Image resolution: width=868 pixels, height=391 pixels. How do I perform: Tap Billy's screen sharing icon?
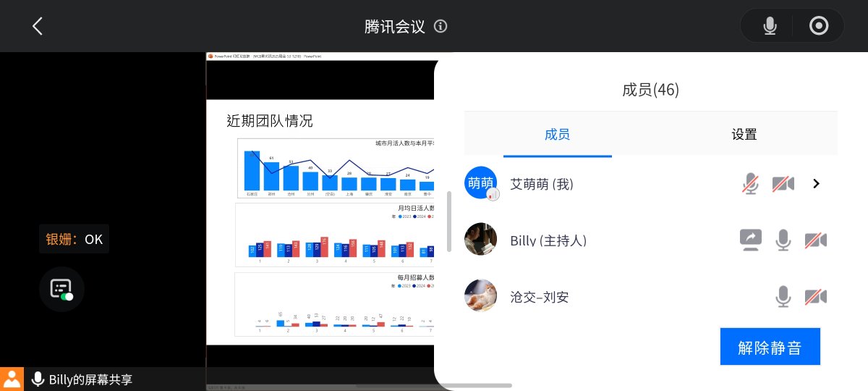[x=750, y=240]
